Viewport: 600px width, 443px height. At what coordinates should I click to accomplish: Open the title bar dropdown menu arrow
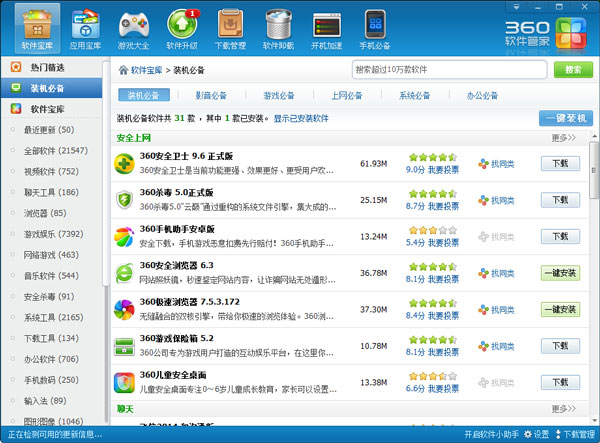tap(516, 7)
